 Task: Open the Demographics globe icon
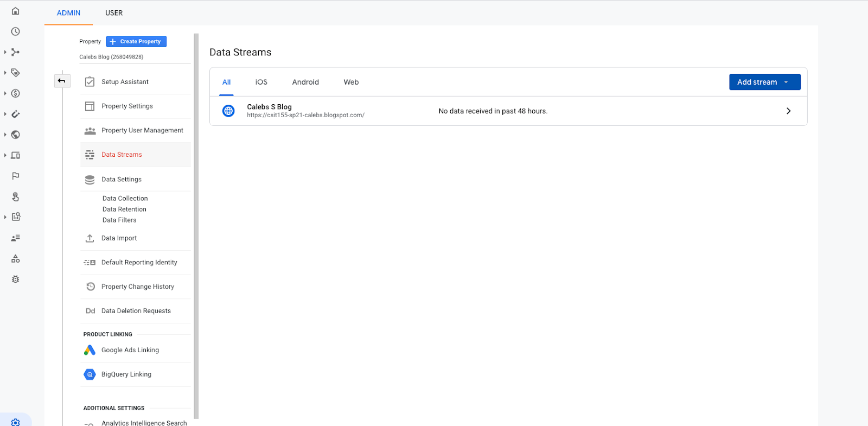(16, 135)
